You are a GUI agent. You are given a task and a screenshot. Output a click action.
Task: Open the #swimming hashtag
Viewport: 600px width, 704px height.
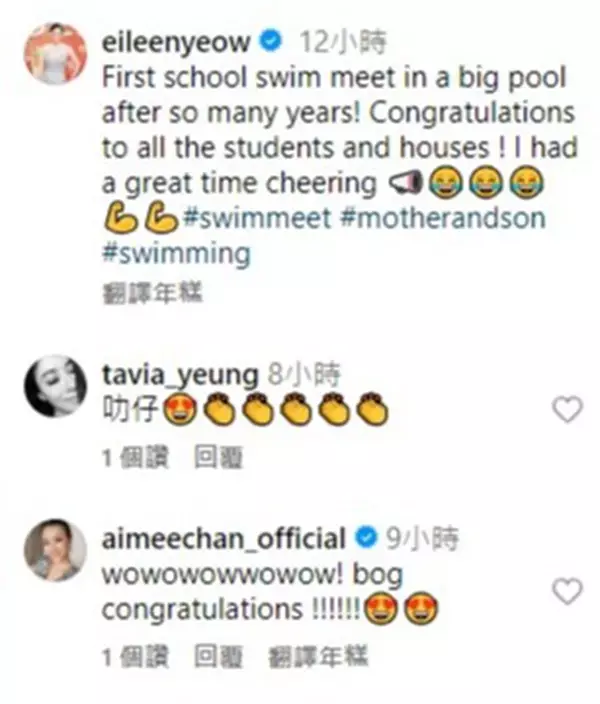(176, 254)
